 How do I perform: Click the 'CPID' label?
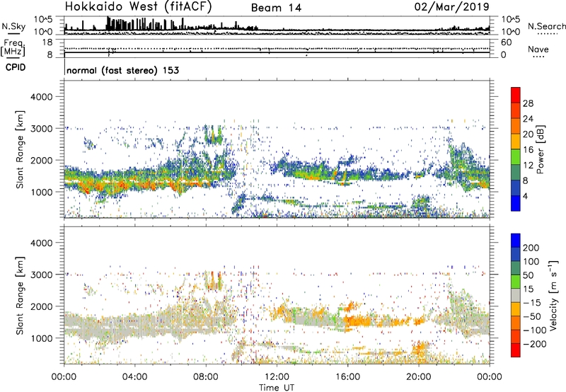coord(16,67)
